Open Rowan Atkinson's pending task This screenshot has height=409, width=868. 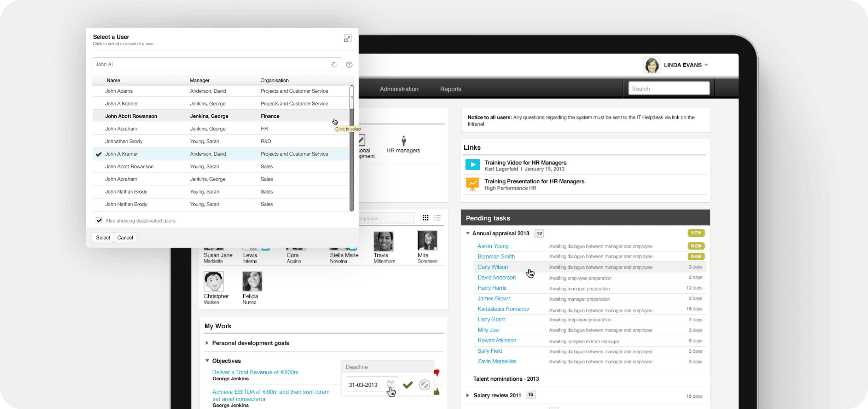(497, 340)
